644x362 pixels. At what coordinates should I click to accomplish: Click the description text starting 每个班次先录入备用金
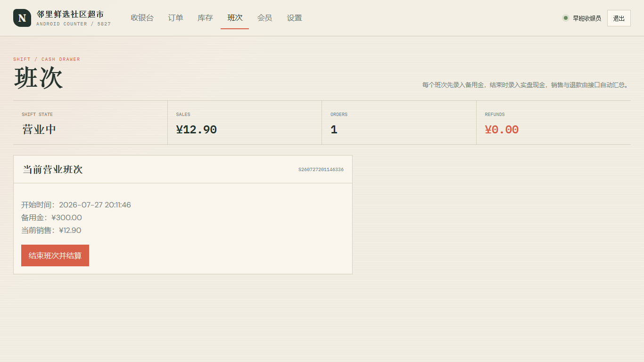(x=527, y=85)
